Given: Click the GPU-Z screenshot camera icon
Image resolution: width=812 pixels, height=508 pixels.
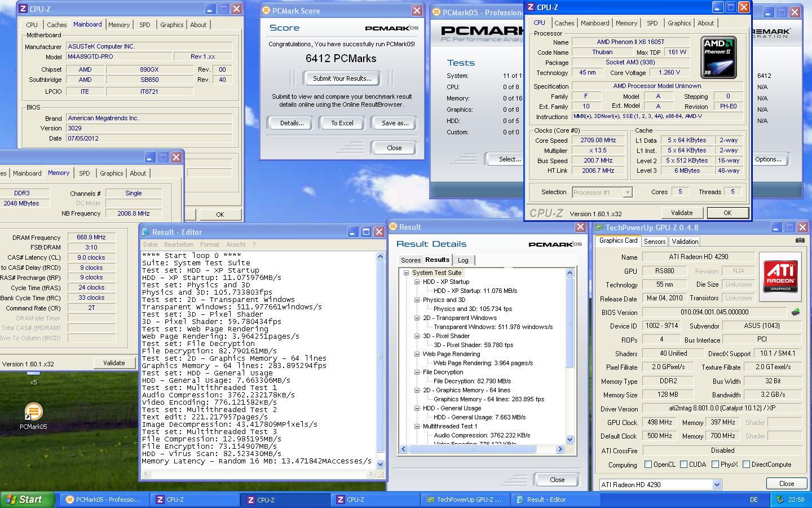Looking at the screenshot, I should pos(800,240).
